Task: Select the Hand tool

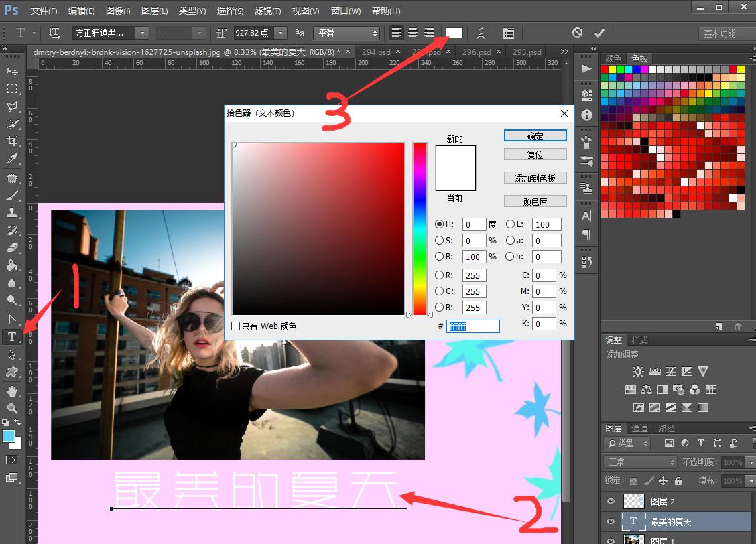Action: pos(12,391)
